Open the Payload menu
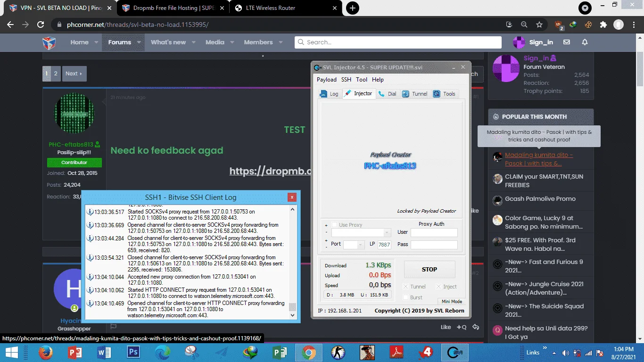 pyautogui.click(x=327, y=80)
